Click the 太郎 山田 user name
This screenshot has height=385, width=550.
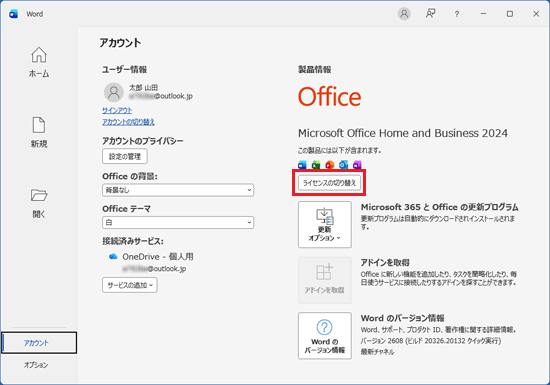point(143,87)
